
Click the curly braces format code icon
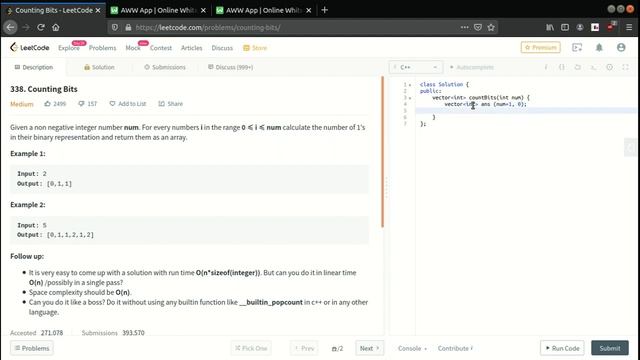point(562,67)
